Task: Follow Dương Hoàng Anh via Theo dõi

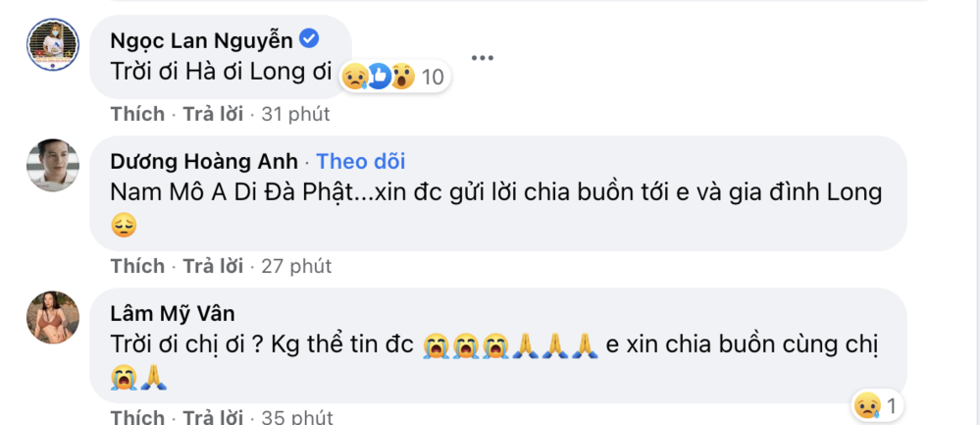Action: point(361,162)
